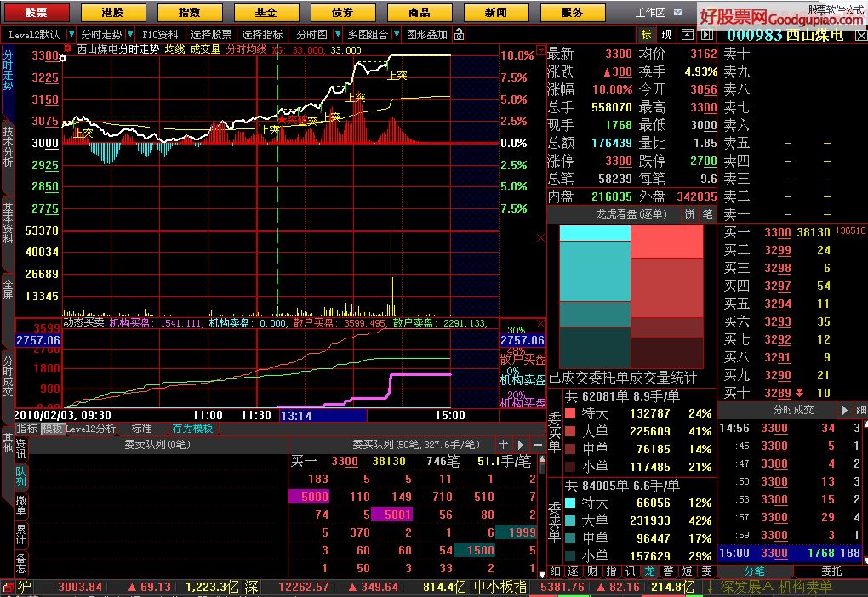Click the 13:14 time marker on timeline
The width and height of the screenshot is (868, 597).
323,416
